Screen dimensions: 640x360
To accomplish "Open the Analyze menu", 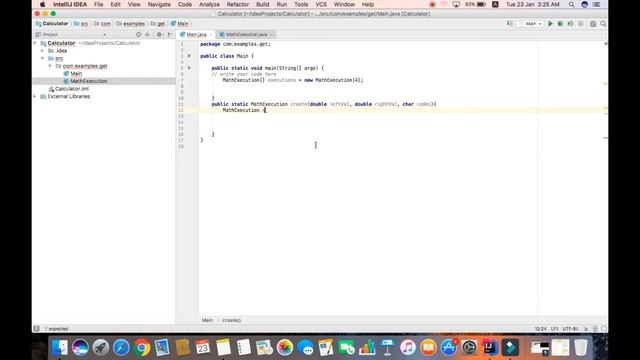I will pyautogui.click(x=209, y=4).
